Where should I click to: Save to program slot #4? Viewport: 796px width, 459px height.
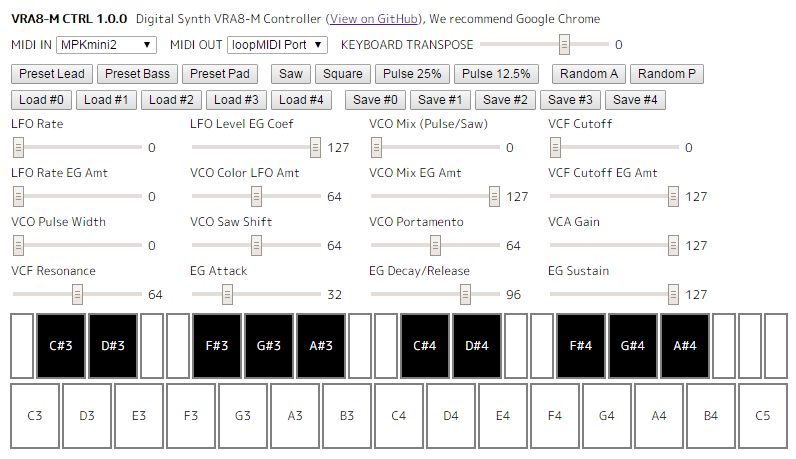(634, 99)
